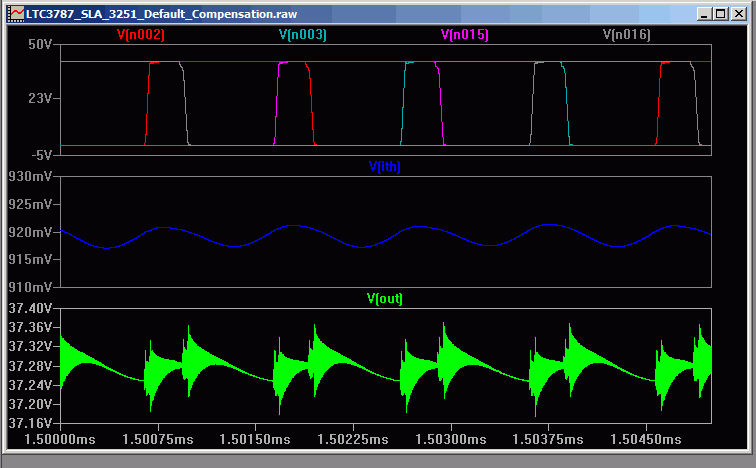756x468 pixels.
Task: Close the LTC3787 waveform window
Action: [x=737, y=16]
